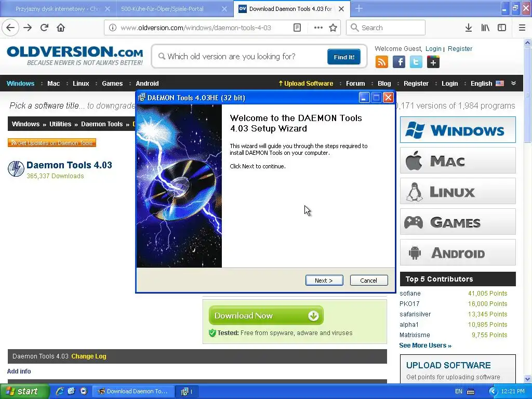Viewport: 532px width, 399px height.
Task: Click Get Updates on Daemon Tools
Action: [52, 143]
